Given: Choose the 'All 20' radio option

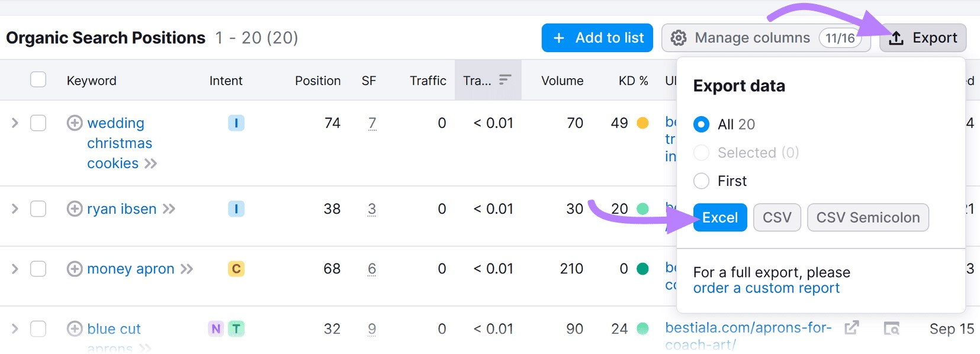Looking at the screenshot, I should [x=702, y=124].
